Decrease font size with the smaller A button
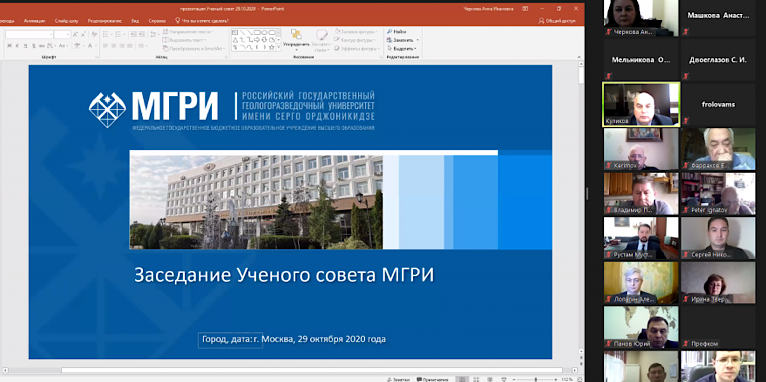The image size is (766, 382). [x=83, y=35]
